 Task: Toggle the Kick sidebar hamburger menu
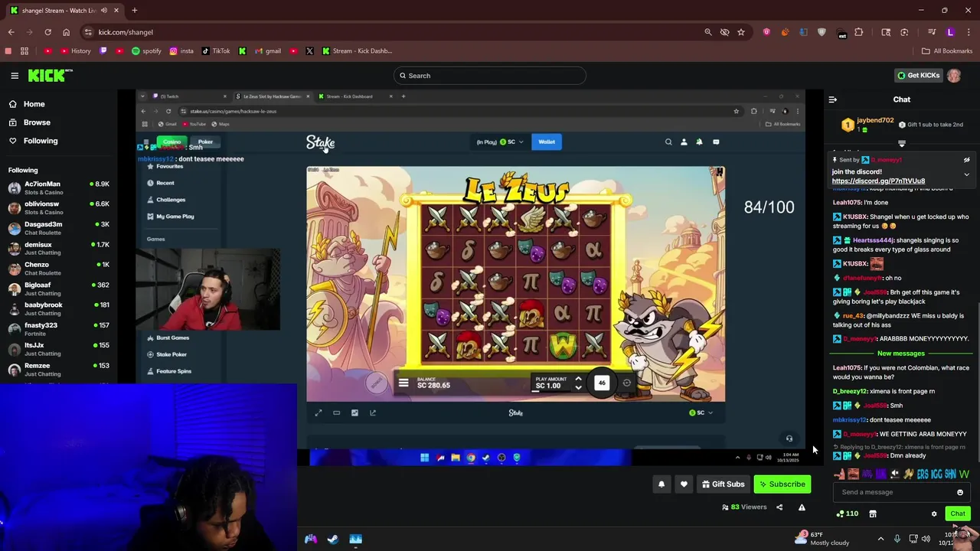15,76
